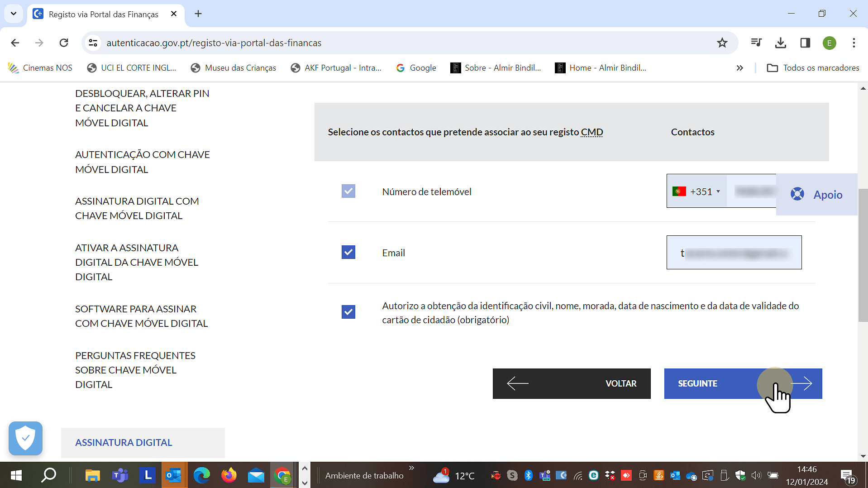Viewport: 868px width, 488px height.
Task: Open the tab search dropdown arrow
Action: [x=14, y=14]
